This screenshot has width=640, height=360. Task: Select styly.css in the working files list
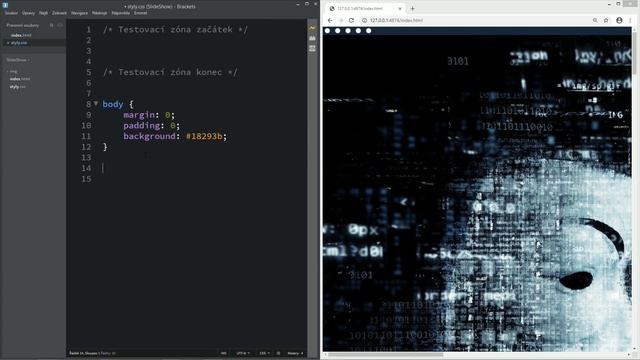click(x=19, y=43)
